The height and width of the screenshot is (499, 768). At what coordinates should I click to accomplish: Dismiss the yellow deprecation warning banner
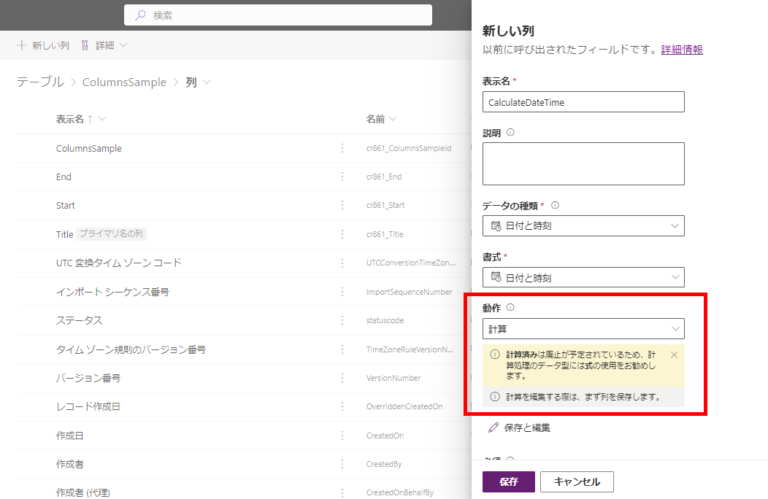673,355
